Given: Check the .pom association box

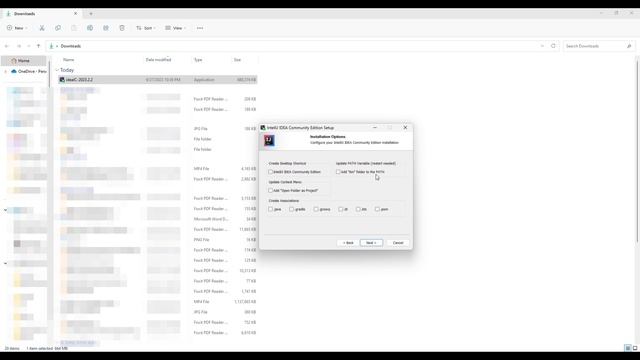Looking at the screenshot, I should point(377,209).
